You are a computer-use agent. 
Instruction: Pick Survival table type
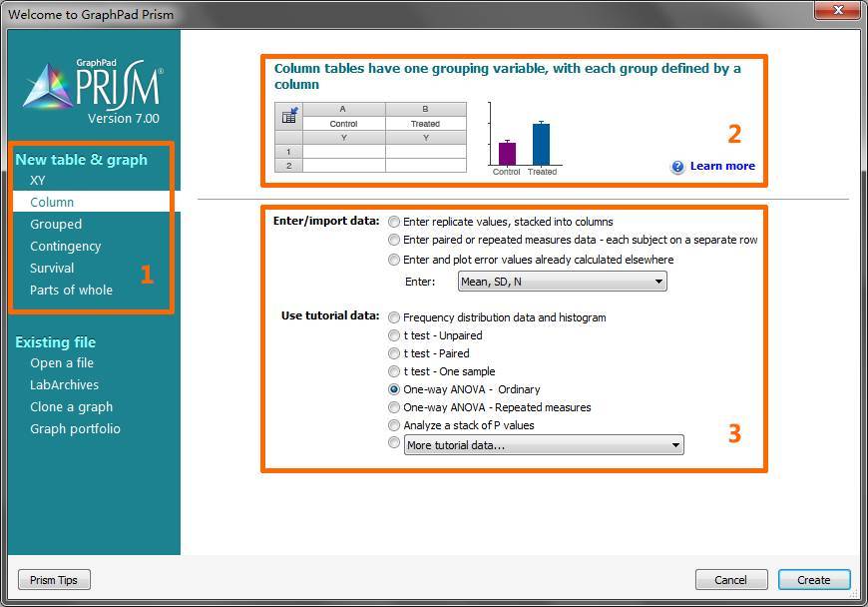coord(52,268)
